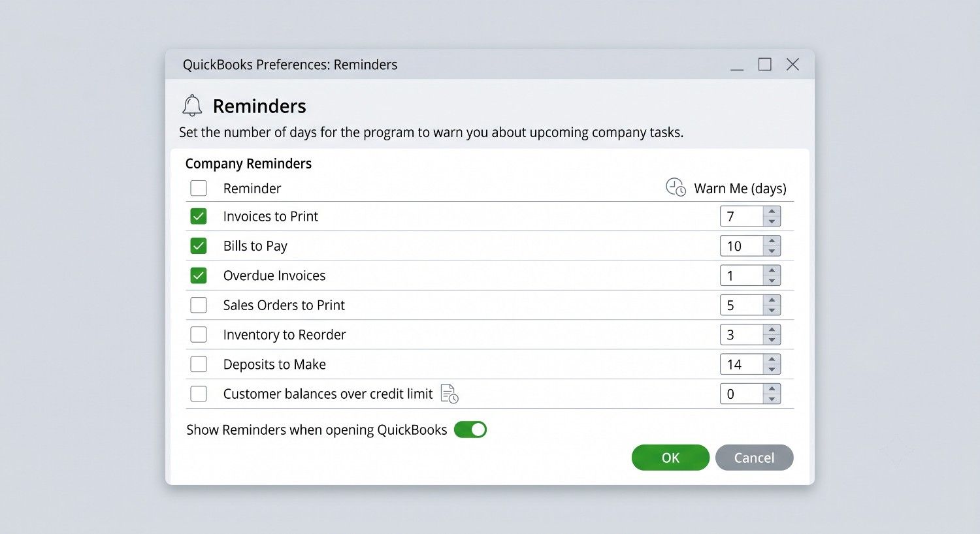Decrease Inventory to Reorder days down arrow
Image resolution: width=980 pixels, height=534 pixels.
click(x=772, y=339)
